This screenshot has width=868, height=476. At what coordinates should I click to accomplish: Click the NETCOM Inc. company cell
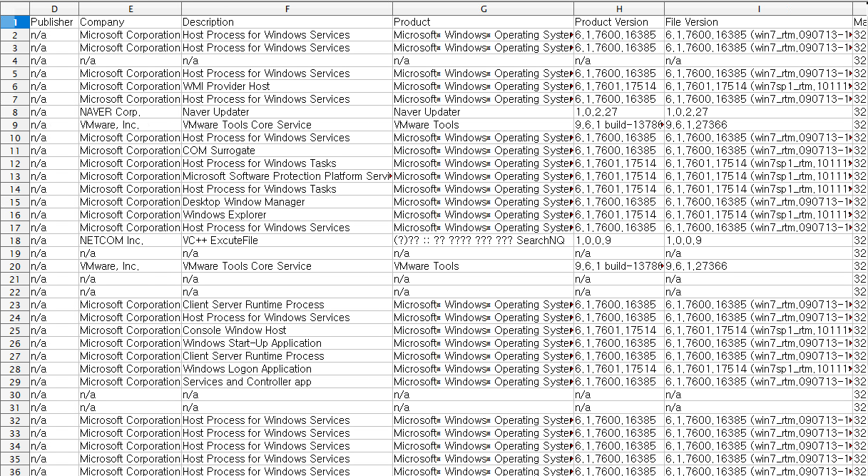point(130,240)
